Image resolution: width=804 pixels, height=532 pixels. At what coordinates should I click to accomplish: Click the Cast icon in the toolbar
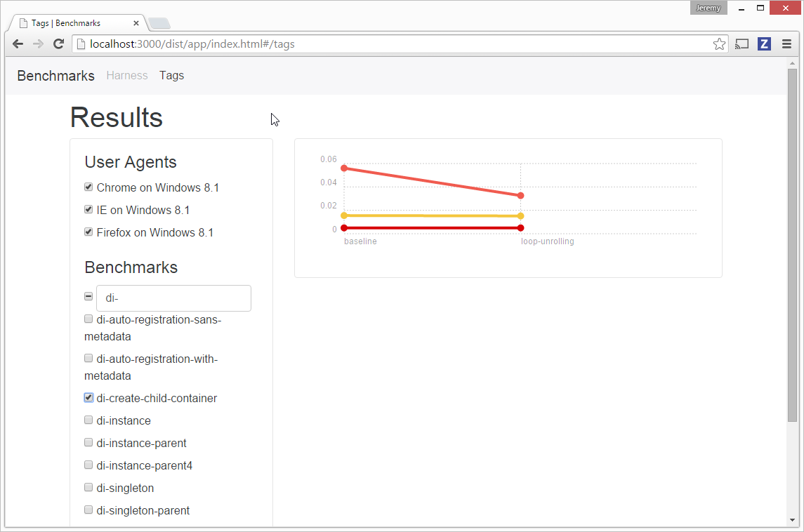[742, 44]
